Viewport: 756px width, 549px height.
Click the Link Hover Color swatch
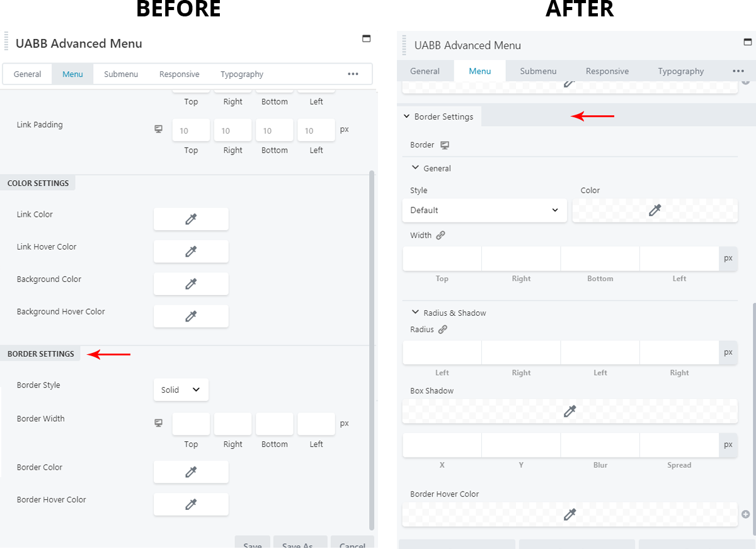(191, 251)
